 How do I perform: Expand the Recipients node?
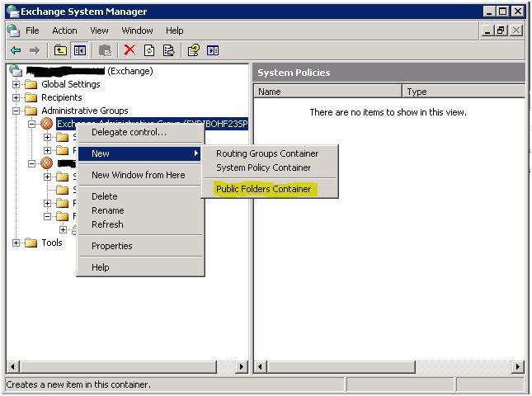click(x=16, y=97)
